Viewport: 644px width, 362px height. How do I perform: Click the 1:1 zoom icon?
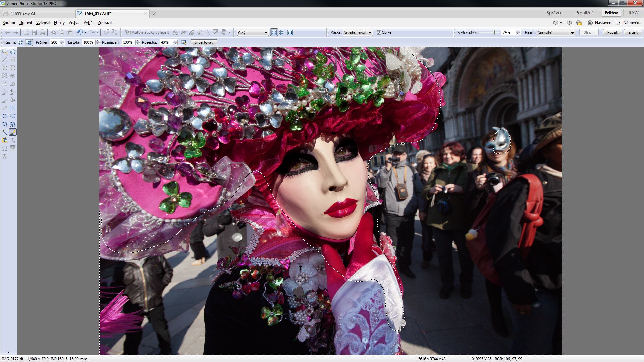[x=290, y=33]
